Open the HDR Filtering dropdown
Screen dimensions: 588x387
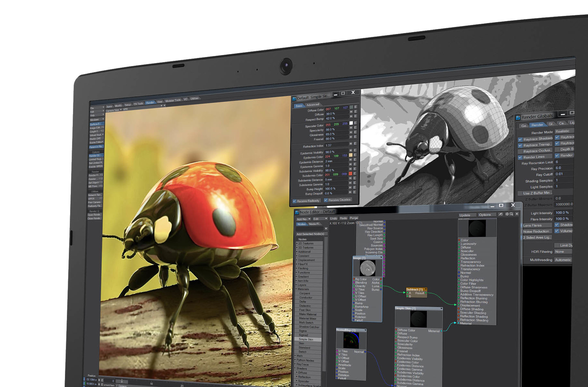(564, 252)
